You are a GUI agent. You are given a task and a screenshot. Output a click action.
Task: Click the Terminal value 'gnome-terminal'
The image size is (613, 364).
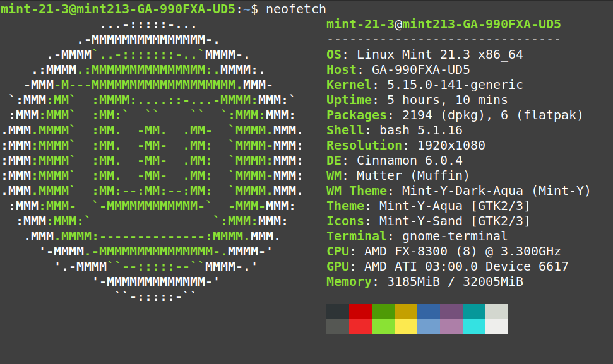455,236
